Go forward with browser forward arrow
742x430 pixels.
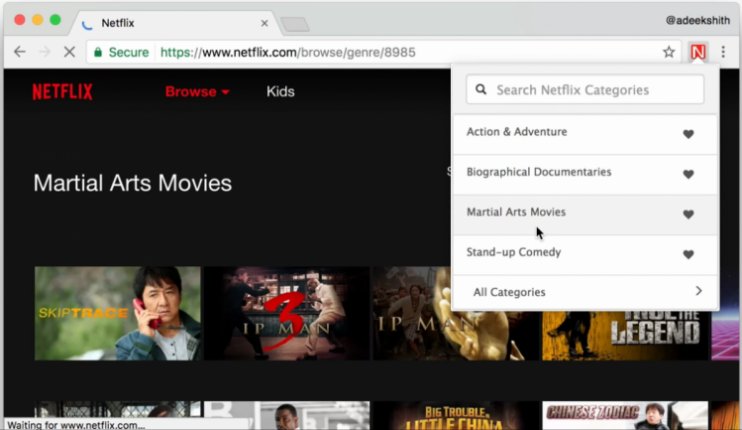44,52
